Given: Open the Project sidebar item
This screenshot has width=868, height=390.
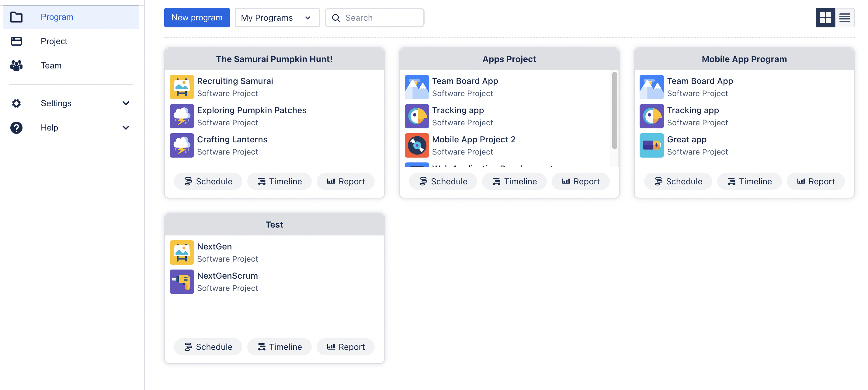Looking at the screenshot, I should pos(54,41).
